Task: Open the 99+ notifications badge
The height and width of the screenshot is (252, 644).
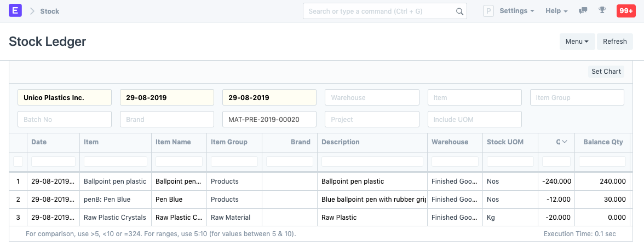Action: tap(625, 11)
